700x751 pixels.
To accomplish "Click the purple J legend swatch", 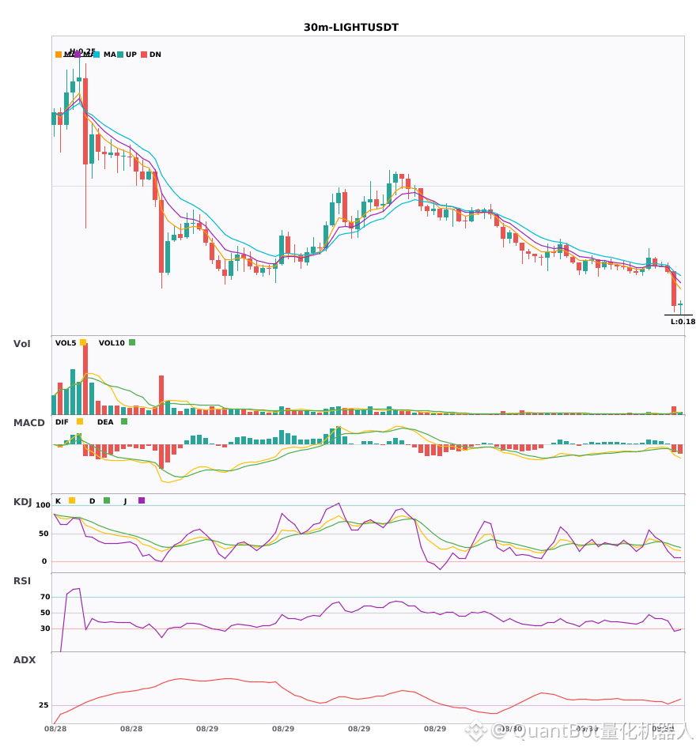I will (142, 500).
